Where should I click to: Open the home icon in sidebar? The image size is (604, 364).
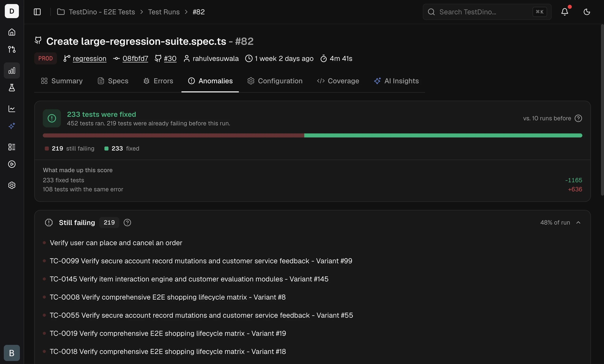pyautogui.click(x=12, y=32)
